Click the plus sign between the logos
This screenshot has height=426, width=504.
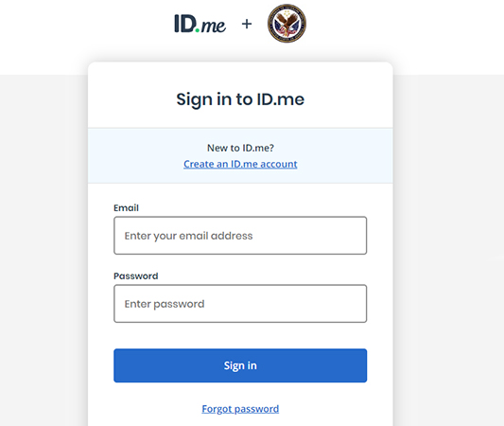pyautogui.click(x=247, y=24)
